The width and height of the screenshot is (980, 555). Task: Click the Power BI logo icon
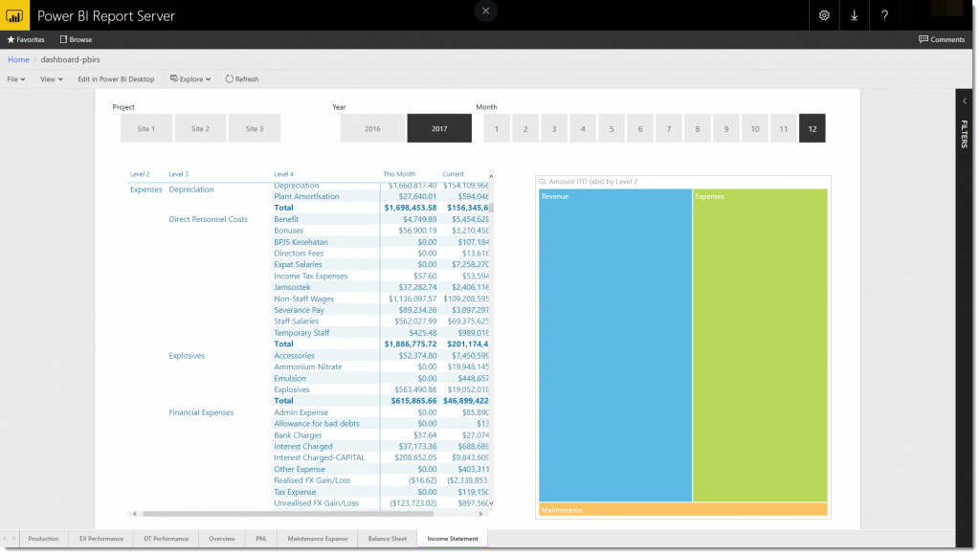pos(14,15)
